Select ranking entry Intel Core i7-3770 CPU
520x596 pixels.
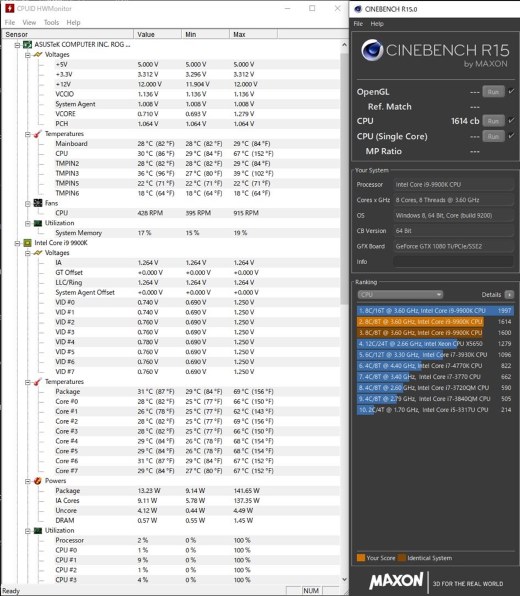(435, 377)
